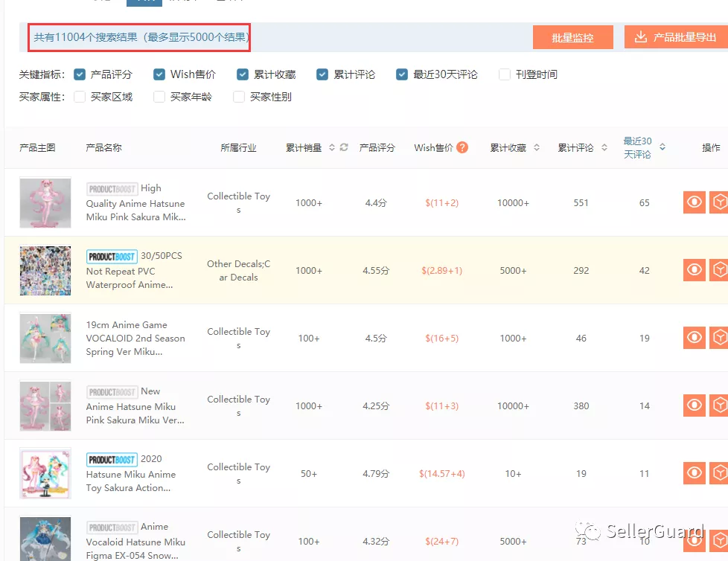Click the cube icon beside the 30/50PCS PVC stickers row
The height and width of the screenshot is (561, 728).
[719, 269]
